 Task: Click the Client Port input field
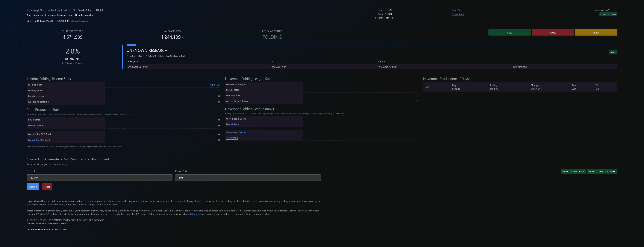click(248, 178)
